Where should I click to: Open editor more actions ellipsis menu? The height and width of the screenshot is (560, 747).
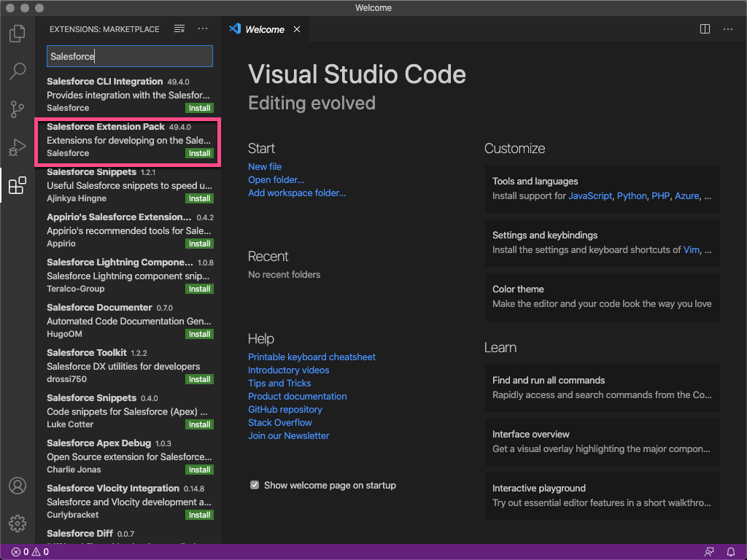(x=728, y=29)
